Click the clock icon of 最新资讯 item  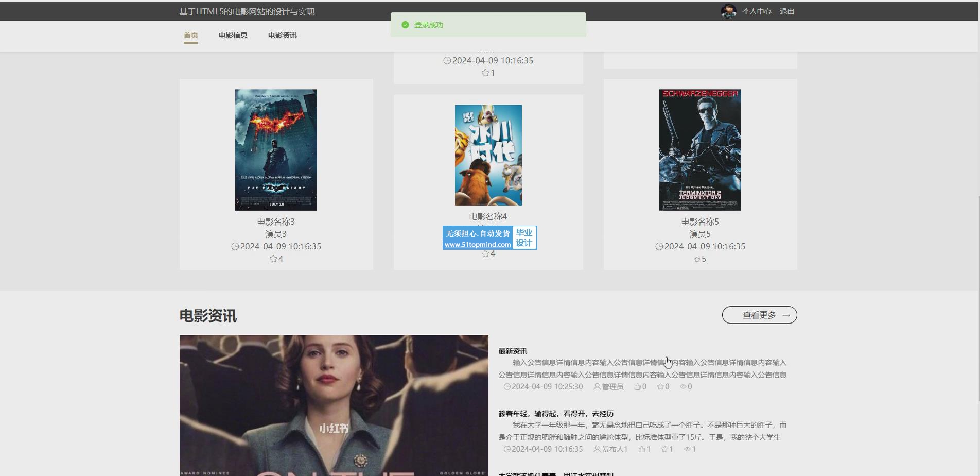(x=507, y=386)
